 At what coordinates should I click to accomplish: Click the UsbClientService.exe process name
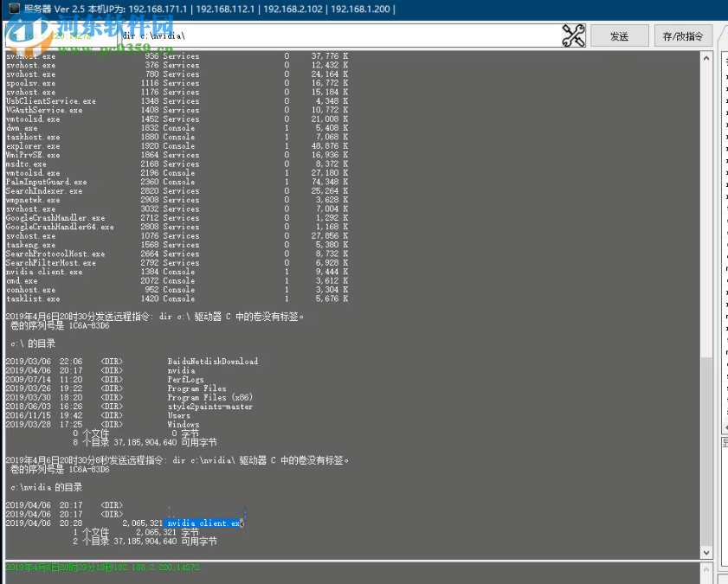pyautogui.click(x=50, y=101)
